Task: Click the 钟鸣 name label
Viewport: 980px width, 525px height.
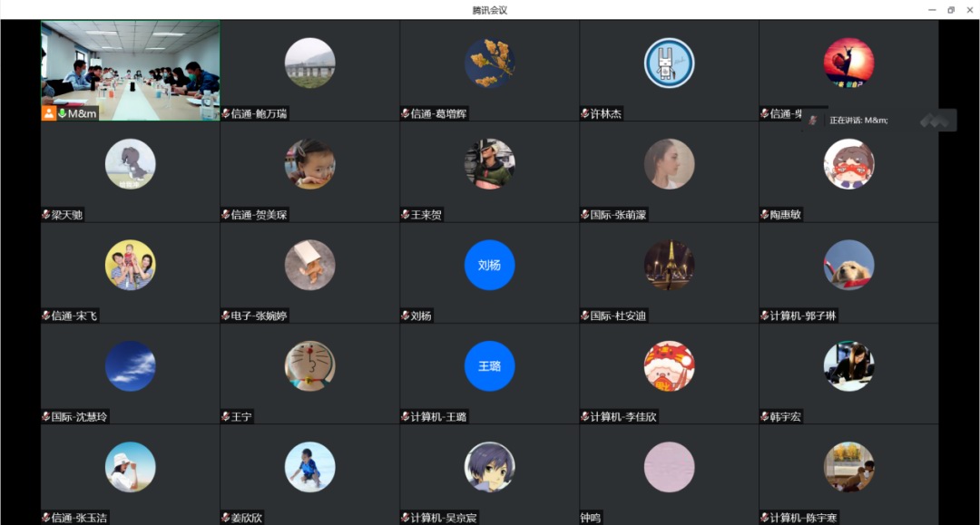Action: (x=590, y=518)
